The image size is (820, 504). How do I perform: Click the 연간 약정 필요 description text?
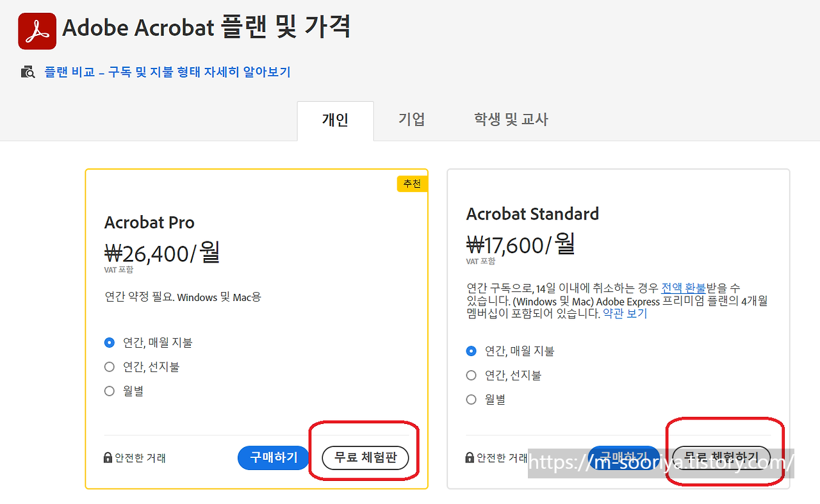tap(183, 297)
